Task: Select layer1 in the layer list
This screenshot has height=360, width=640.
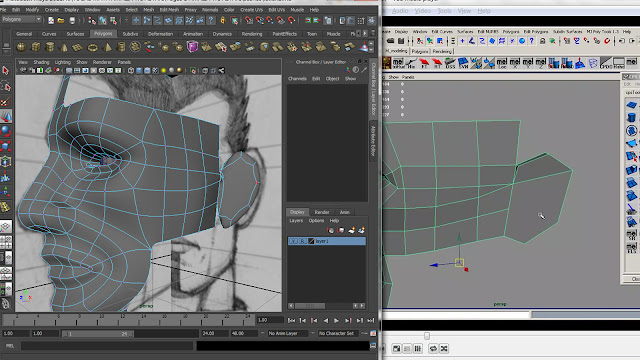Action: [x=327, y=241]
